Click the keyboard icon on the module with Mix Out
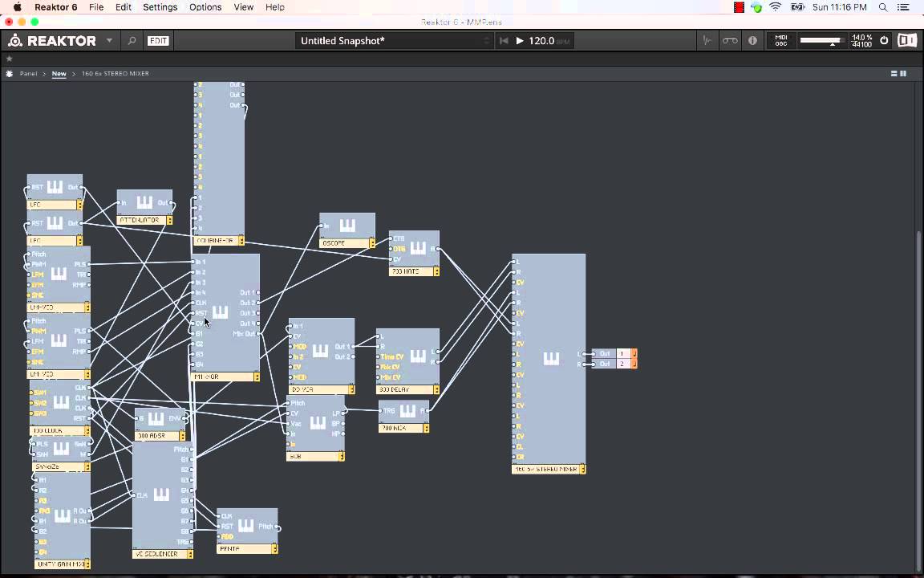The height and width of the screenshot is (578, 924). click(220, 312)
